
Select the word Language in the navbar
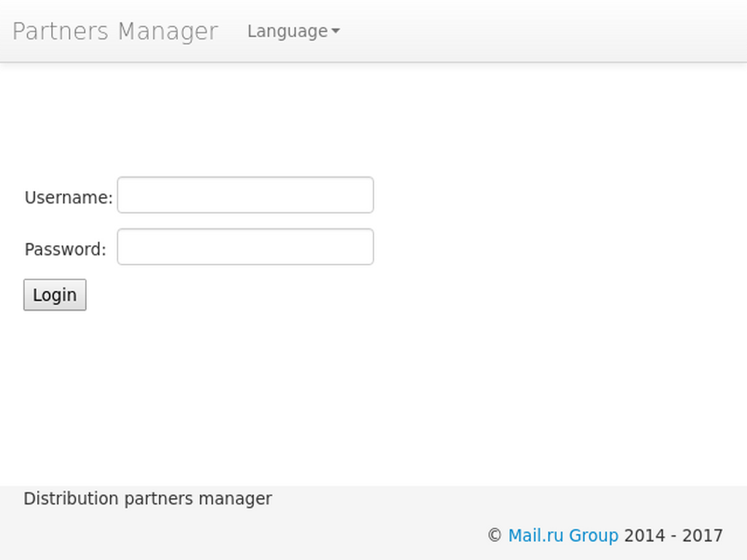click(x=287, y=31)
